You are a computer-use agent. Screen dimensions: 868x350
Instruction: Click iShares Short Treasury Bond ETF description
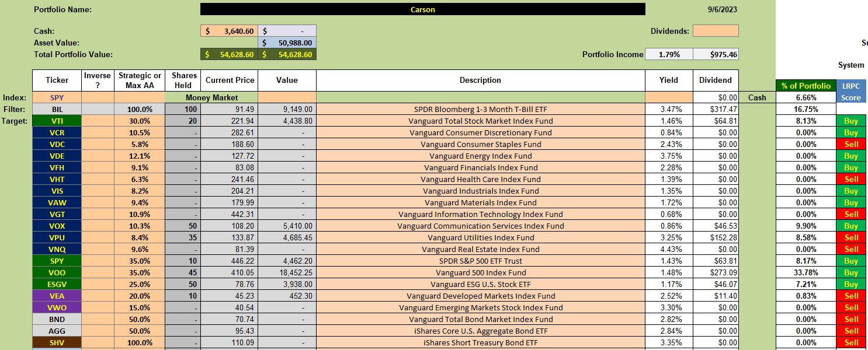480,342
